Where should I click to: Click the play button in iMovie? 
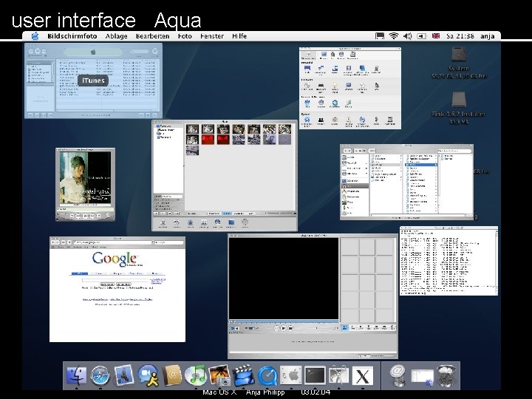coord(284,328)
